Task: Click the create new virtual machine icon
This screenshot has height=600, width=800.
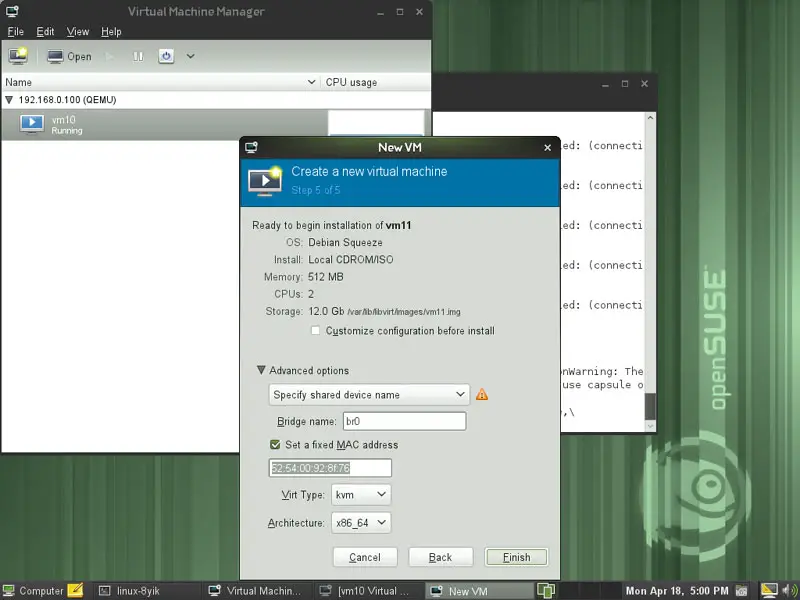Action: click(18, 56)
